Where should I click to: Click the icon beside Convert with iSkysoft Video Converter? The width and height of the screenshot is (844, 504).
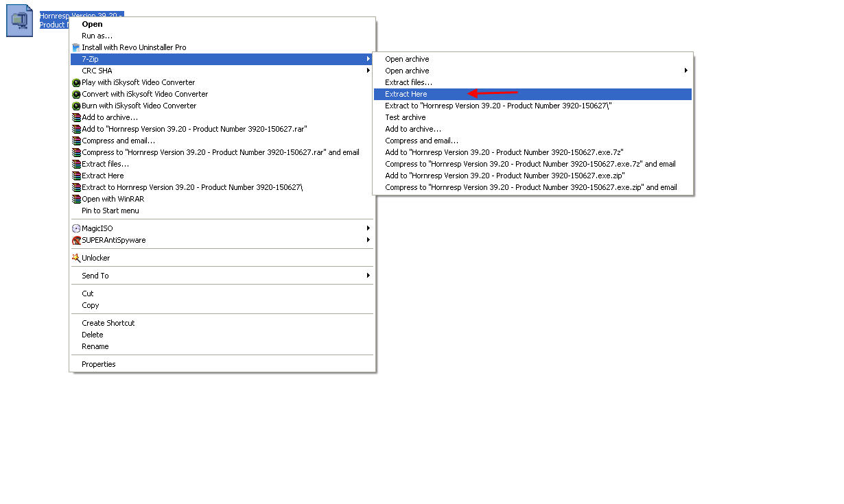click(76, 94)
